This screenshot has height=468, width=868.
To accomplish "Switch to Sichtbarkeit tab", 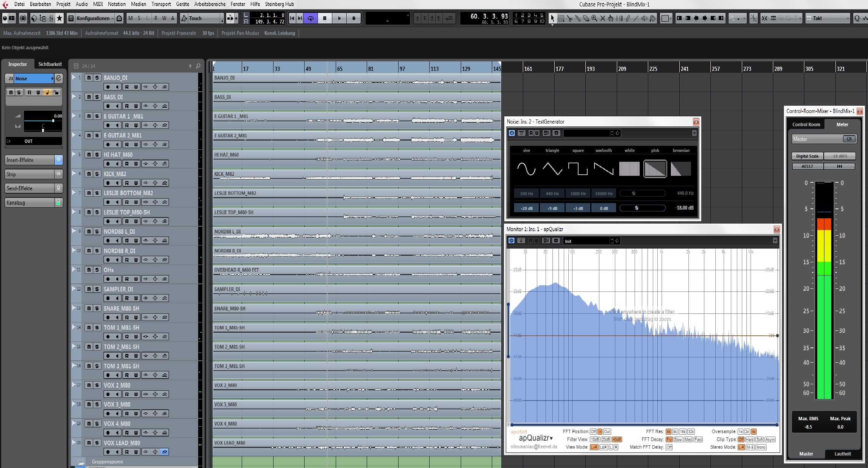I will tap(50, 64).
